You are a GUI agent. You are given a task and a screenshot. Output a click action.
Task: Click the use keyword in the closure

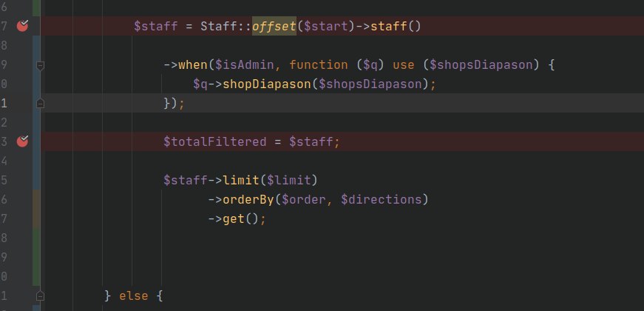[x=403, y=65]
